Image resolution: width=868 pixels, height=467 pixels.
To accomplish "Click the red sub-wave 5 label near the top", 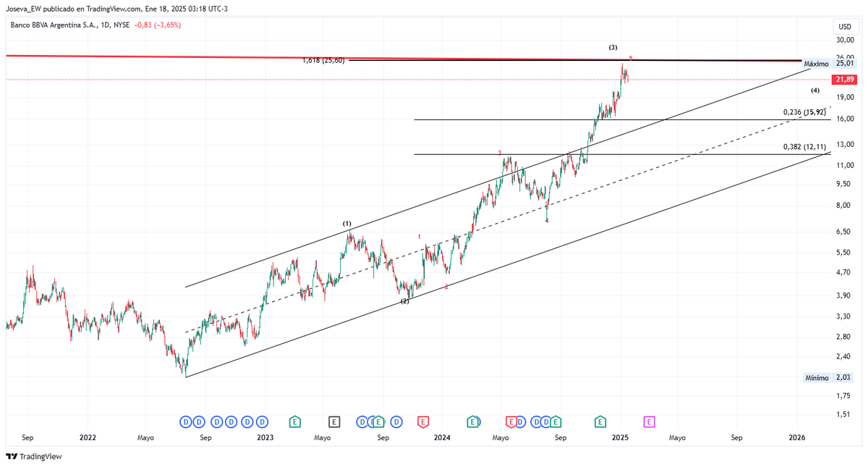I will pos(631,58).
